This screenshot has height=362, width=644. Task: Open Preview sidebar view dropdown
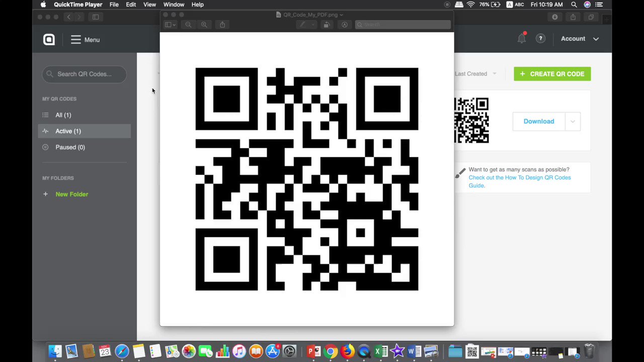170,25
